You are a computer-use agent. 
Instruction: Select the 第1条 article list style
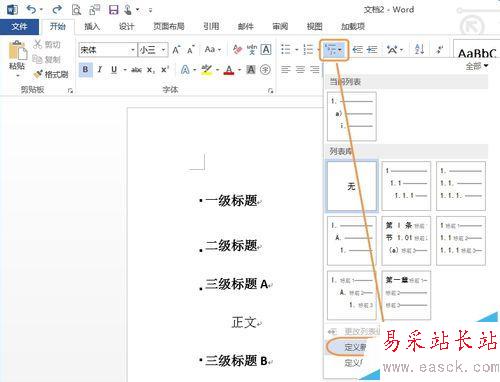click(x=406, y=241)
